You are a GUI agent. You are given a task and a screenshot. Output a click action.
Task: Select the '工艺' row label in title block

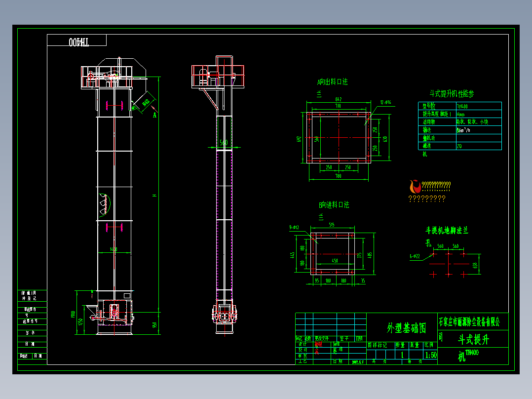[x=303, y=361]
